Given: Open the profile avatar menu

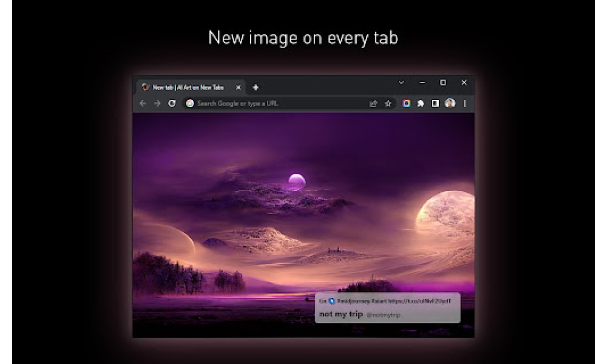Looking at the screenshot, I should pyautogui.click(x=450, y=103).
